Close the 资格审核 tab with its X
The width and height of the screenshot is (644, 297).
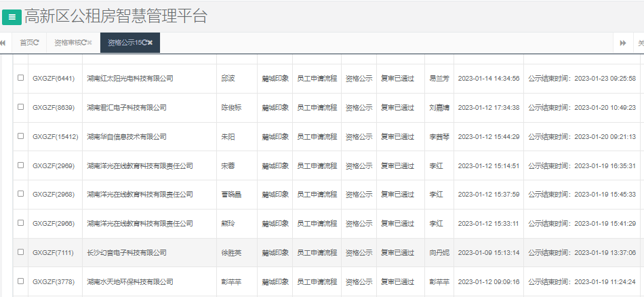[89, 42]
